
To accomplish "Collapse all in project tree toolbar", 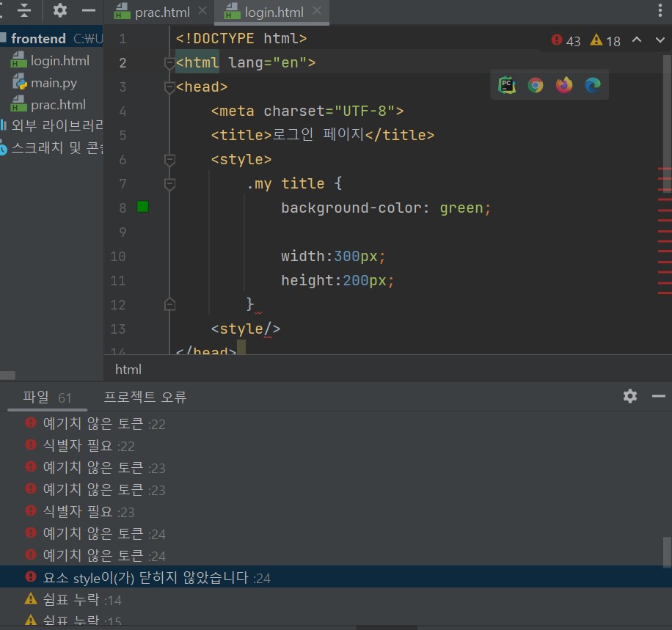I will pyautogui.click(x=24, y=10).
